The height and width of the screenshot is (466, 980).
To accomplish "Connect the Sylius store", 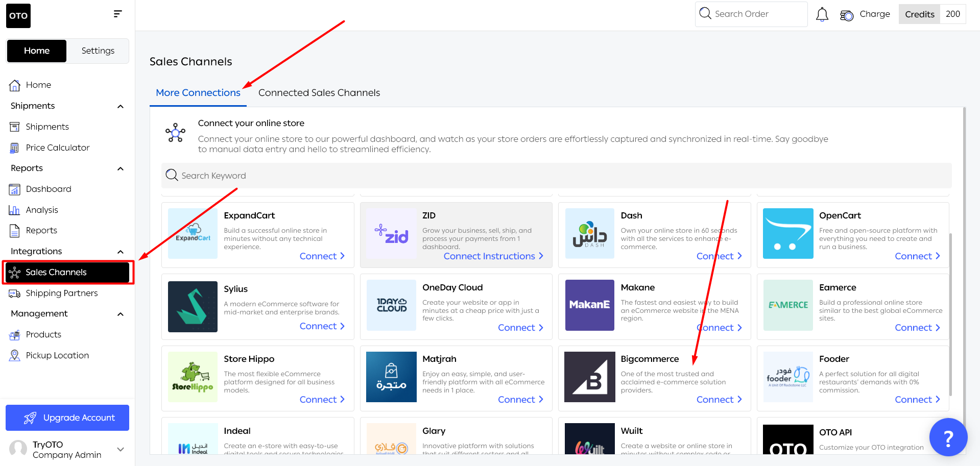I will coord(322,326).
